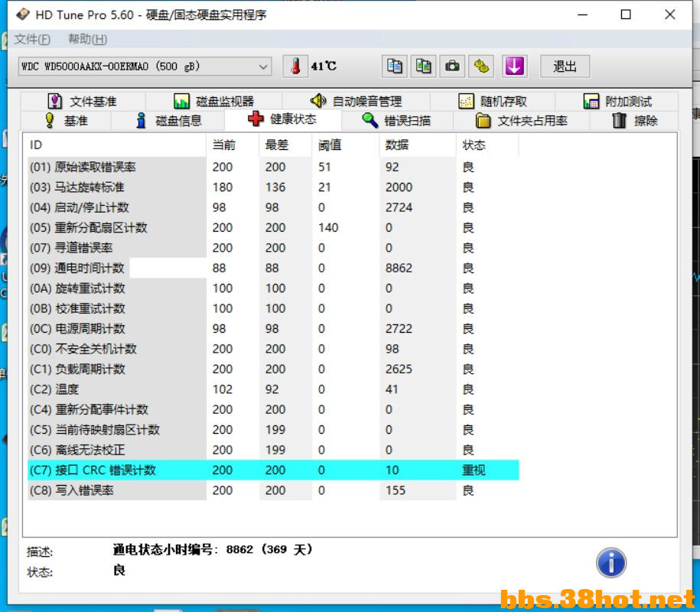The height and width of the screenshot is (612, 700).
Task: Switch to the 随机存取 tab
Action: (x=493, y=101)
